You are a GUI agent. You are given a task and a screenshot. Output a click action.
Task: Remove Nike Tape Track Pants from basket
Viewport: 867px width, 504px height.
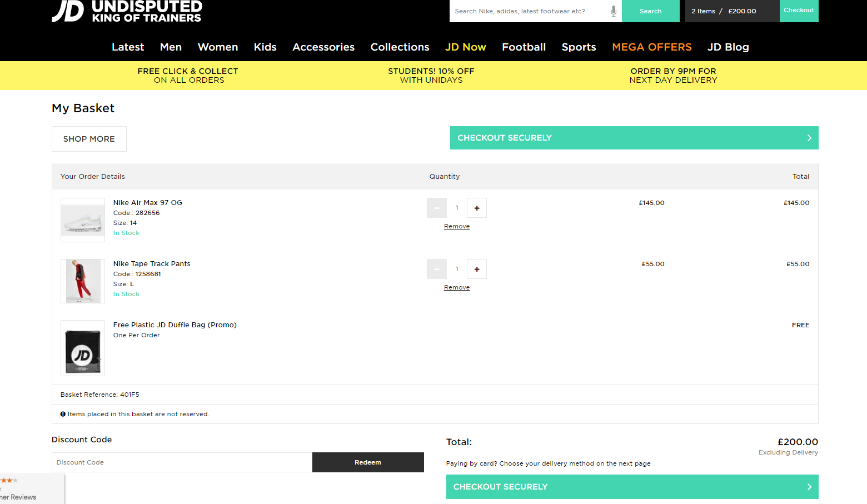click(x=457, y=287)
